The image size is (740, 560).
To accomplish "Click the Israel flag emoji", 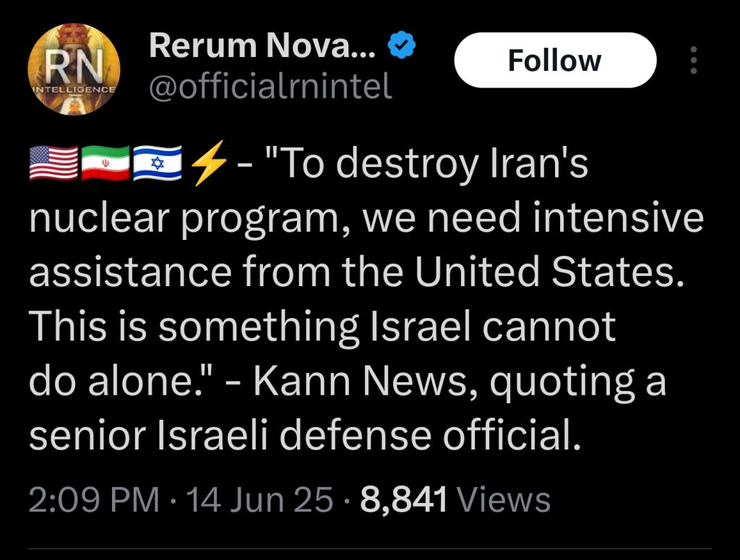I will pos(158,163).
